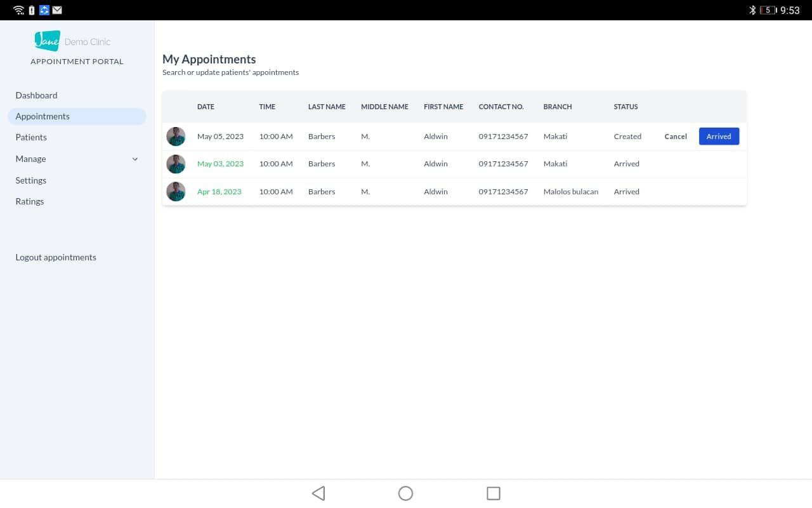Click Logout appointments link

coord(56,257)
